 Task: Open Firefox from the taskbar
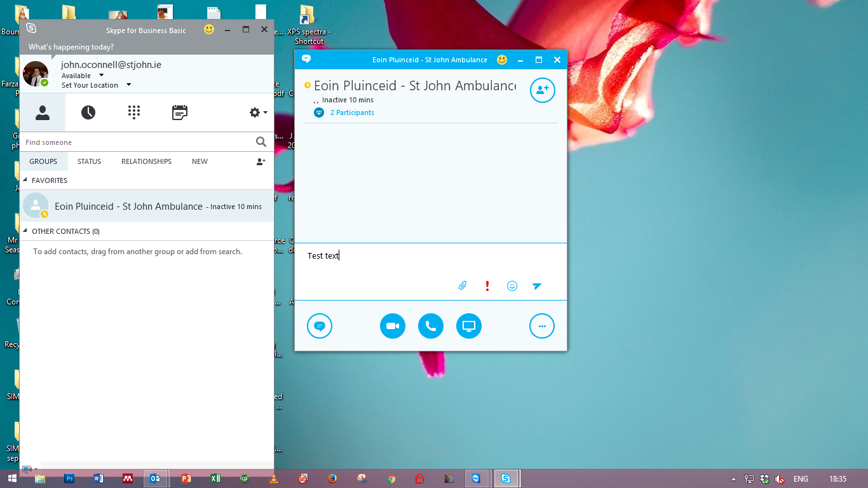click(332, 478)
